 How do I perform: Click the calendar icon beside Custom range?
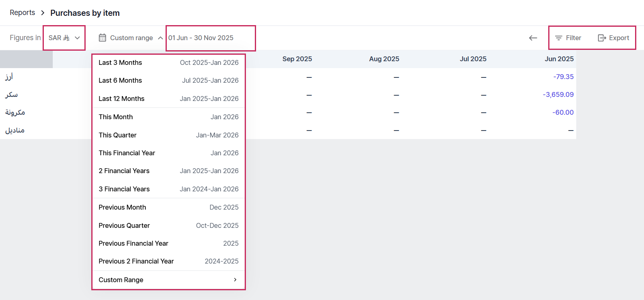[x=103, y=38]
